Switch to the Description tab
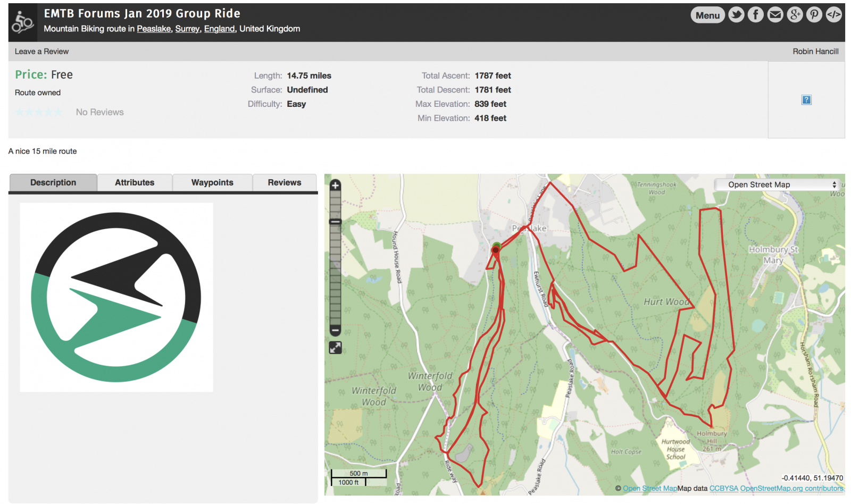 click(x=53, y=182)
